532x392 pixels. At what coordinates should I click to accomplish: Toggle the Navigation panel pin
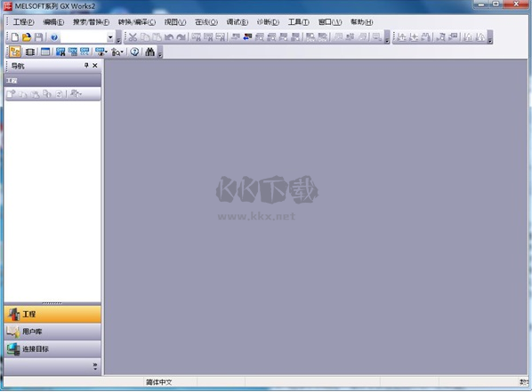[86, 65]
